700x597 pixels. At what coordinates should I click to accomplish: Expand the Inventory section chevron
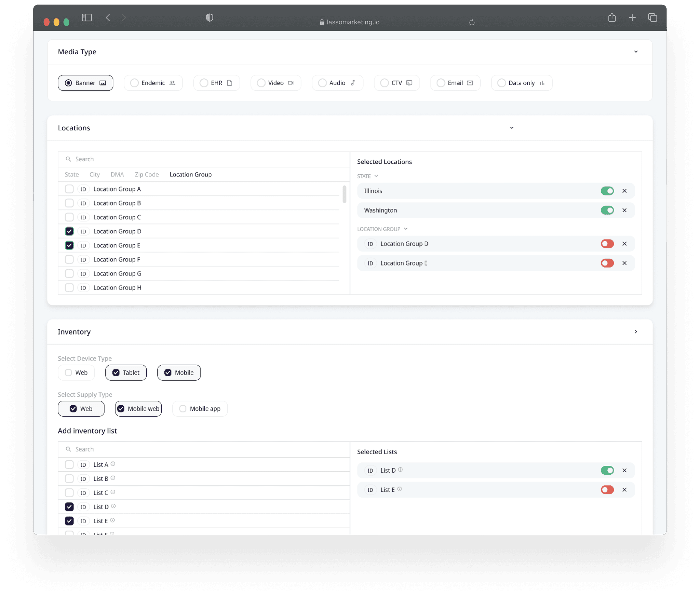coord(636,332)
